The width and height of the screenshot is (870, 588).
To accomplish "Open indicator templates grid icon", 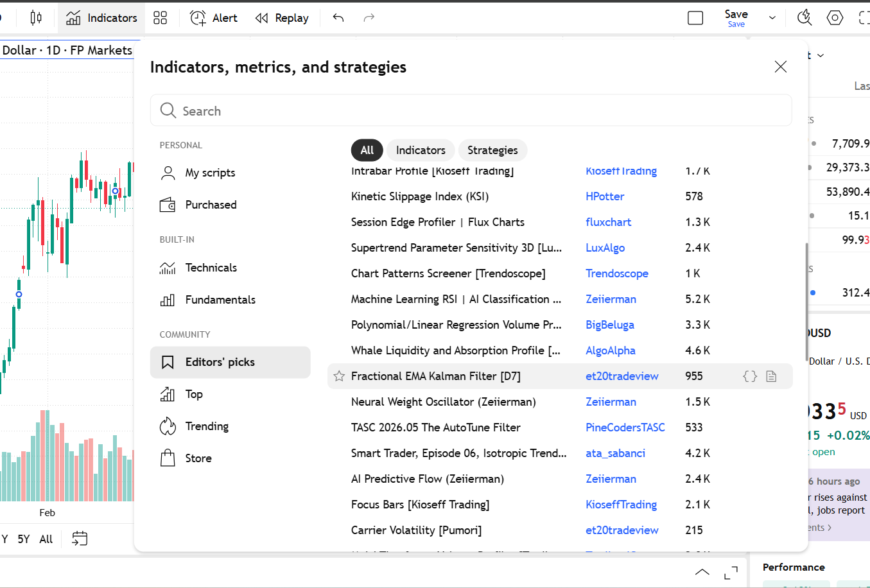I will click(x=161, y=18).
